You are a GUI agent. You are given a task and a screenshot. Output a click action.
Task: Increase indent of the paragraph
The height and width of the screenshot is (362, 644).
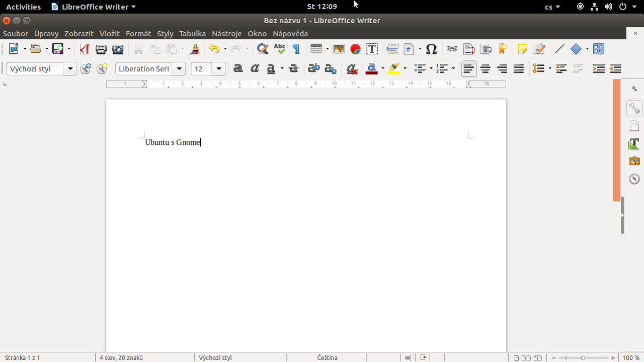click(599, 69)
